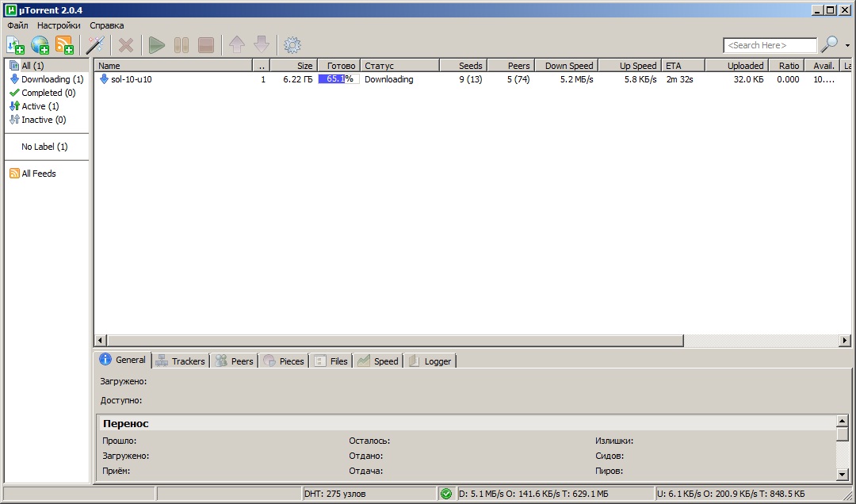This screenshot has height=504, width=856.
Task: Open Create New Torrent wand icon
Action: (x=96, y=45)
